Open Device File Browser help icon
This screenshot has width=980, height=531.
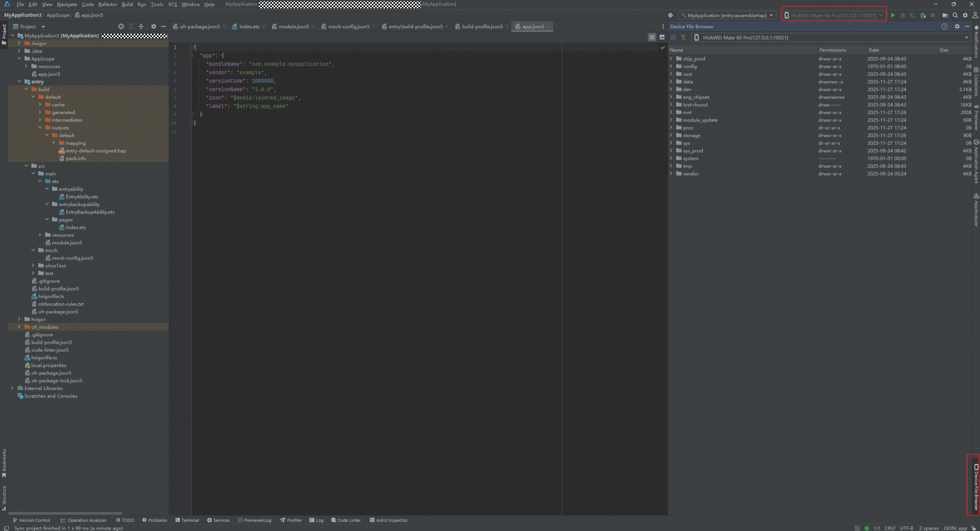tap(944, 26)
